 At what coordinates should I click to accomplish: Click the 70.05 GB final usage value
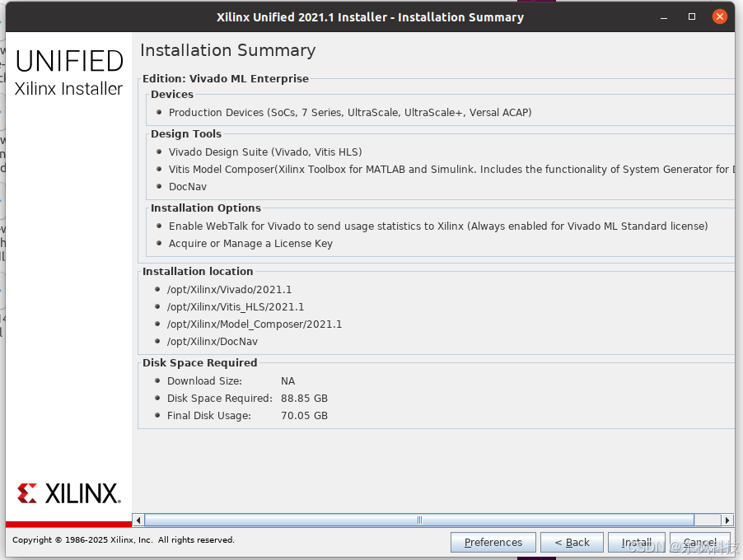[304, 416]
